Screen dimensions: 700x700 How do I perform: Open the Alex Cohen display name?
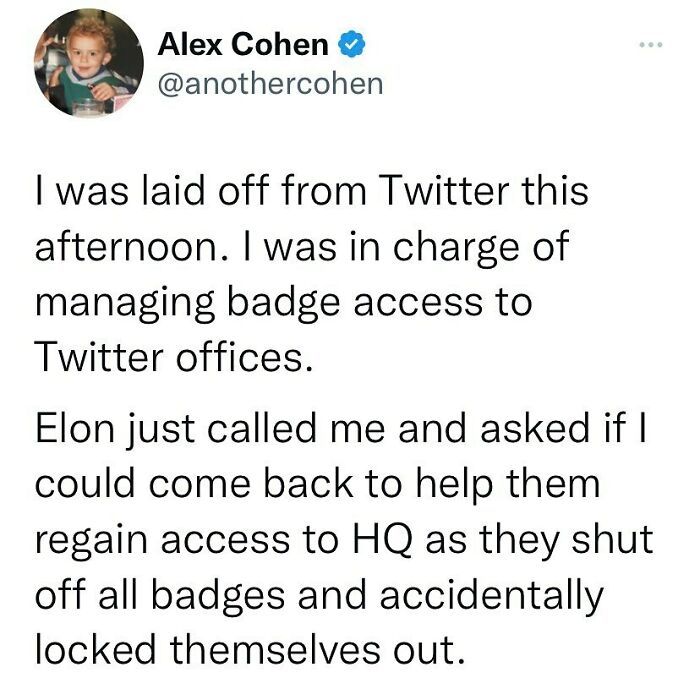point(243,44)
